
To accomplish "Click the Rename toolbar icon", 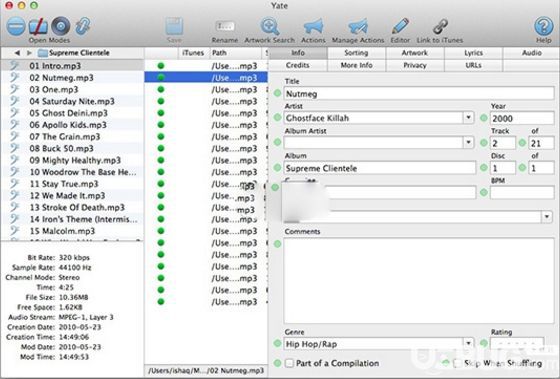I will click(225, 26).
